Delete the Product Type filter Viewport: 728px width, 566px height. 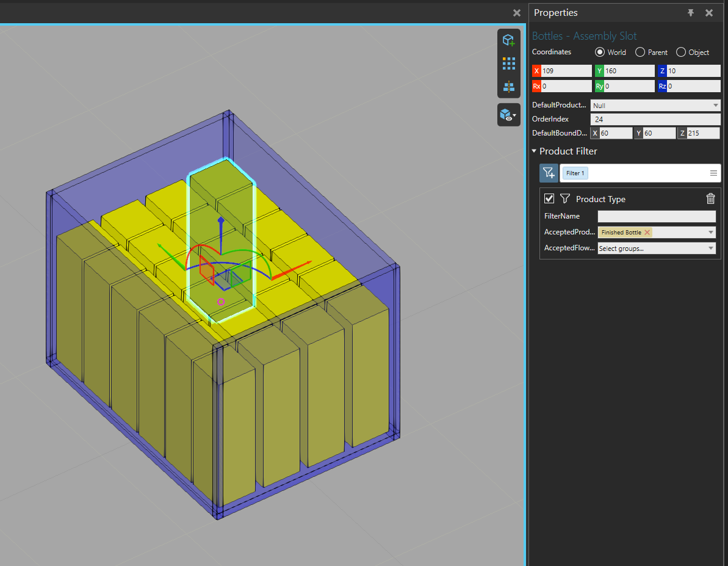710,198
